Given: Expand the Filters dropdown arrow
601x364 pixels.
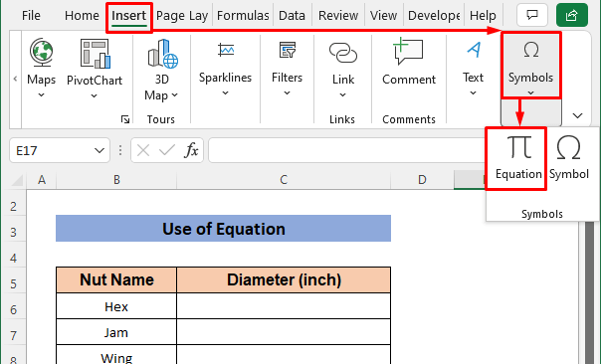Looking at the screenshot, I should pos(287,92).
